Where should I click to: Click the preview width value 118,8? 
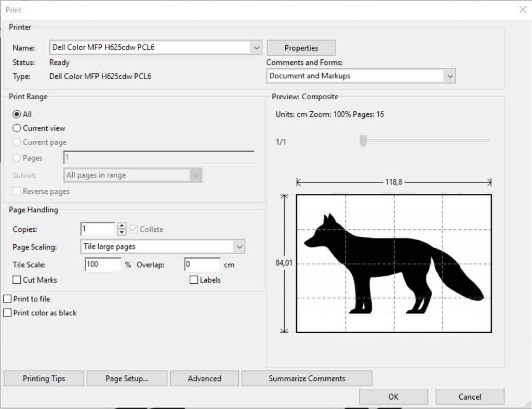point(394,182)
